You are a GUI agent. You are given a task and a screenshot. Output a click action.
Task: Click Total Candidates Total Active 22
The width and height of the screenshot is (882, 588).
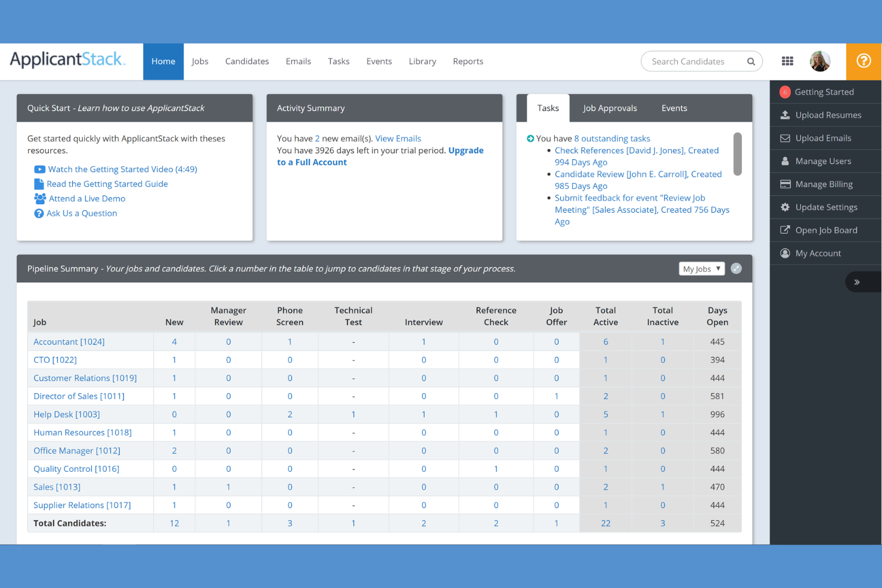[x=605, y=523]
